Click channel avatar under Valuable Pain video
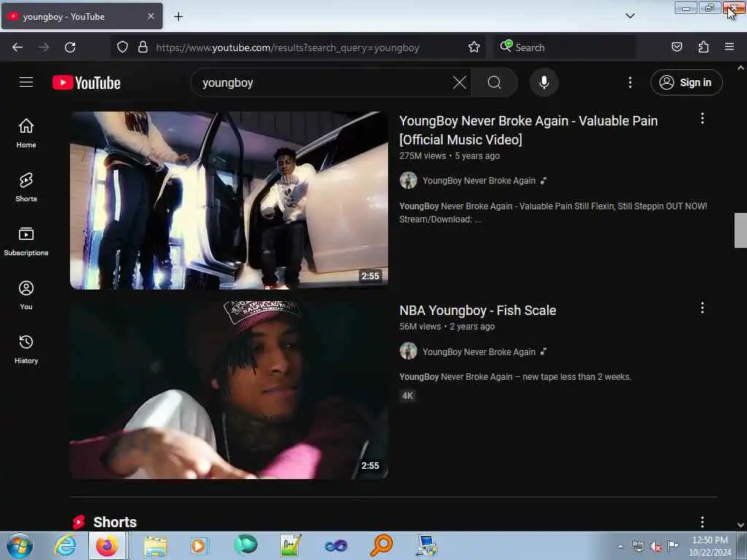The image size is (747, 560). (409, 181)
